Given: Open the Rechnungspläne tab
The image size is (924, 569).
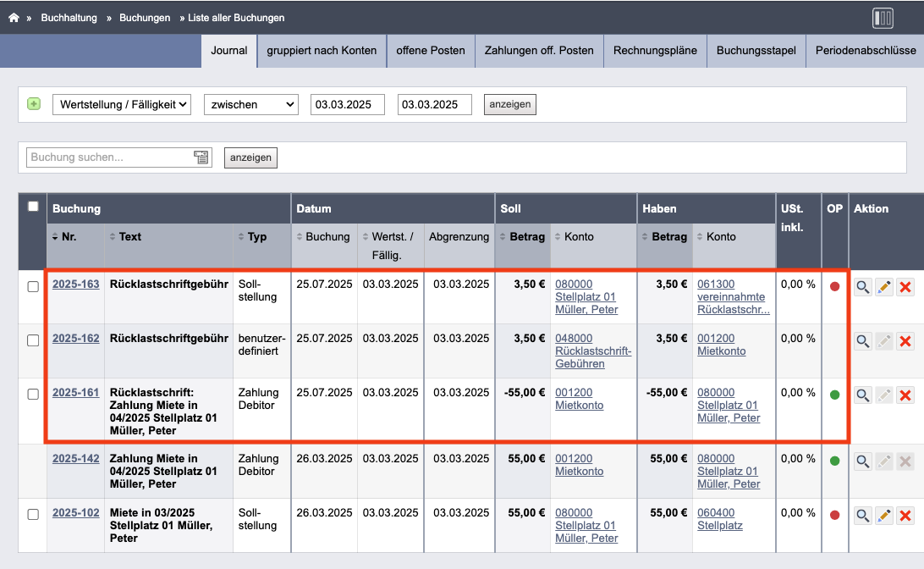Looking at the screenshot, I should (655, 51).
